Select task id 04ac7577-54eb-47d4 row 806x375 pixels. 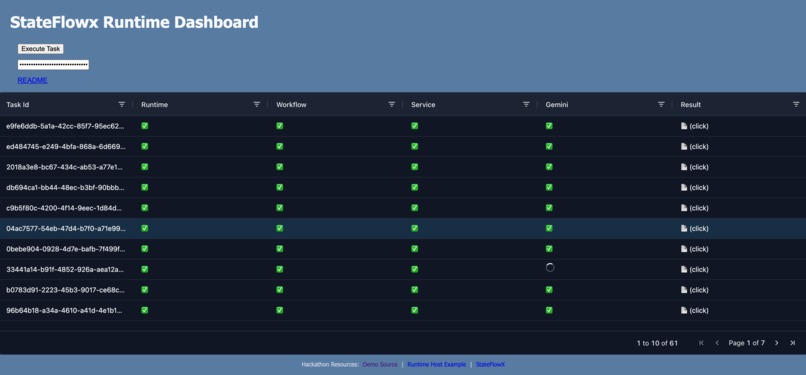pos(403,229)
